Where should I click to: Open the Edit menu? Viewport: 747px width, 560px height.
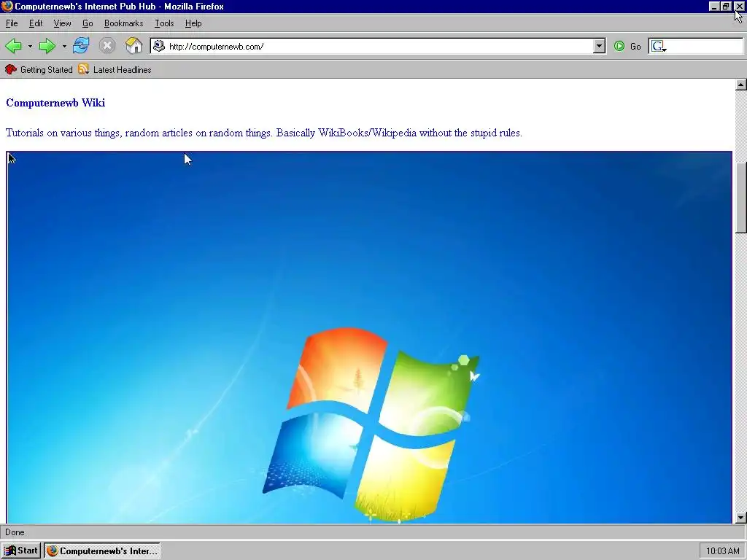(x=36, y=23)
